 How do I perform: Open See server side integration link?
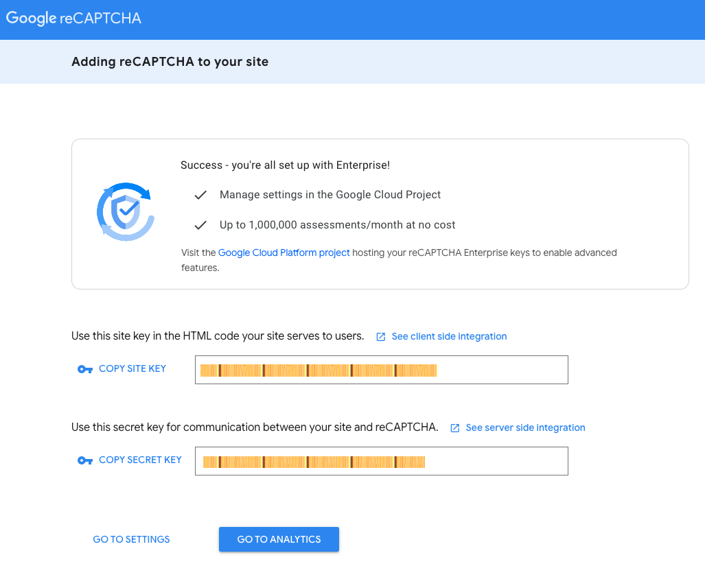(x=525, y=427)
